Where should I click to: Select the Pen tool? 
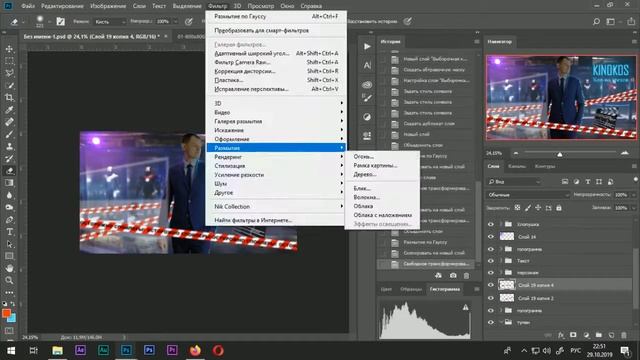pos(9,220)
